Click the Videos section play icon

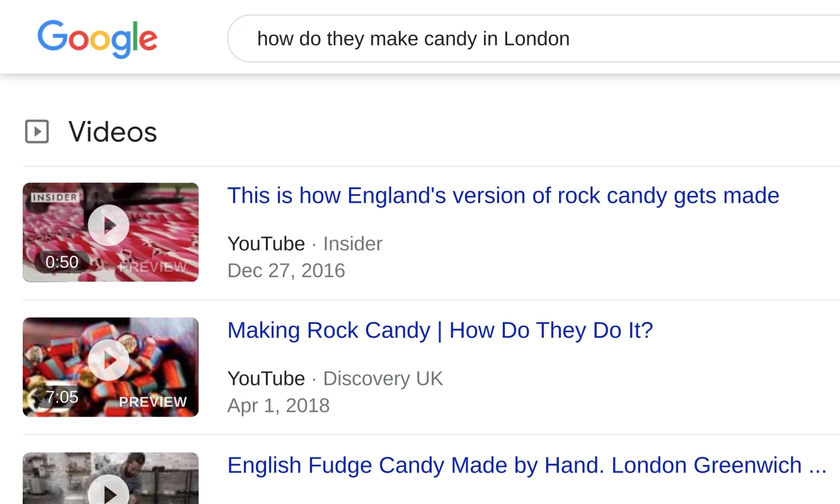coord(38,132)
